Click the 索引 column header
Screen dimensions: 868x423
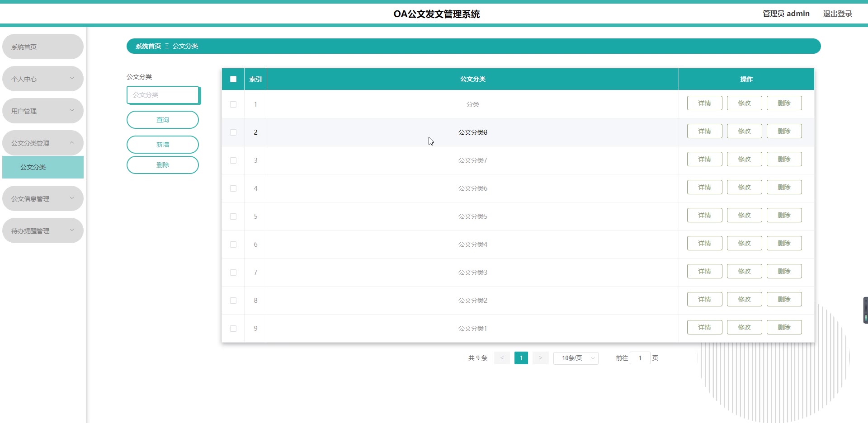(x=255, y=79)
